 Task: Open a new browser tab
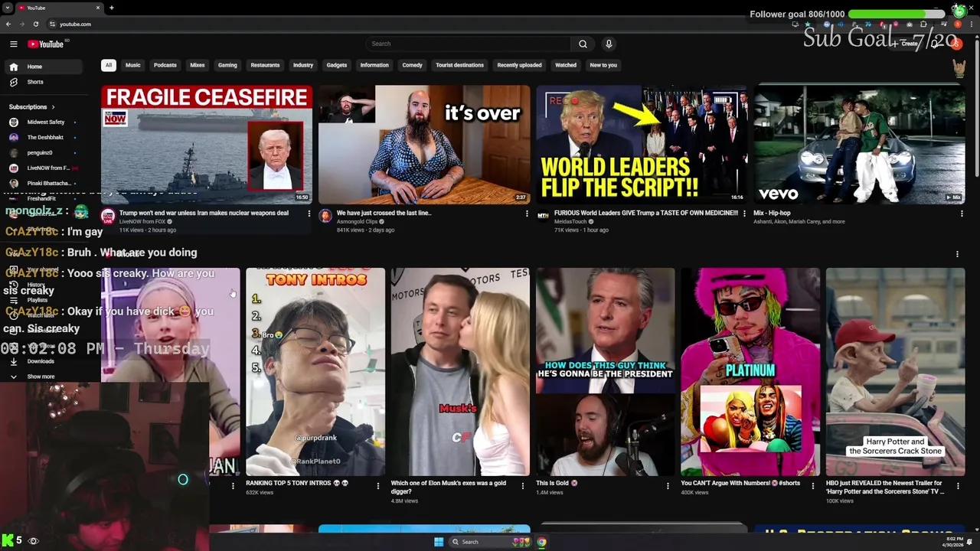point(111,8)
